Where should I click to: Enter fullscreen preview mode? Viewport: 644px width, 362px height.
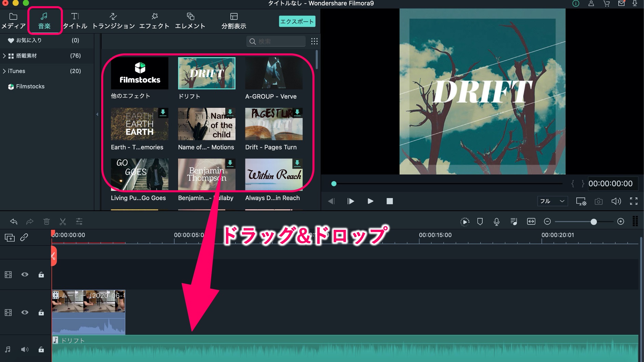pyautogui.click(x=634, y=201)
